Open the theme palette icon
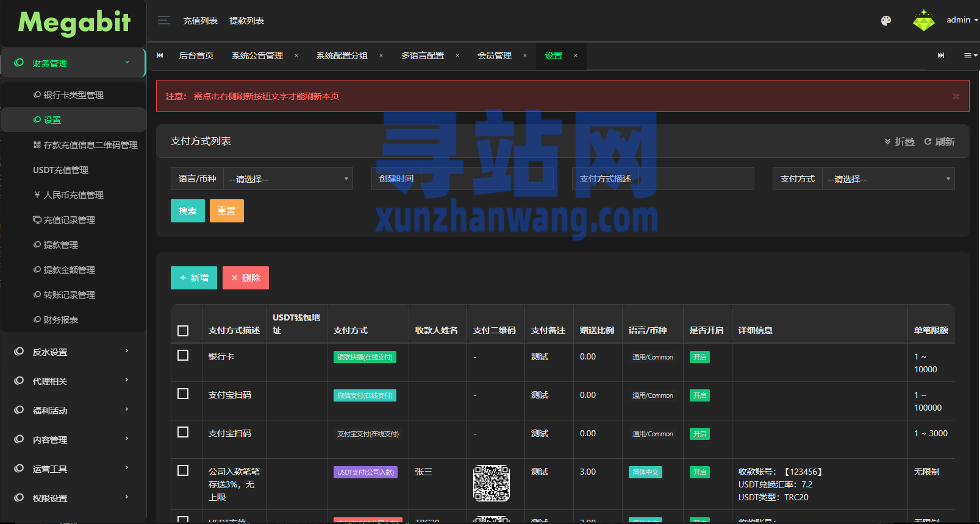This screenshot has height=524, width=980. tap(886, 21)
